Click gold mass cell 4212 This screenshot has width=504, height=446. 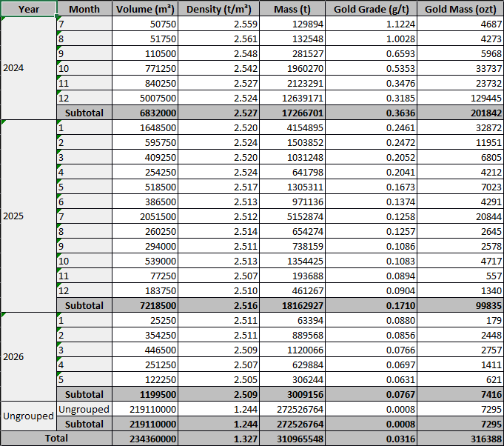(460, 172)
